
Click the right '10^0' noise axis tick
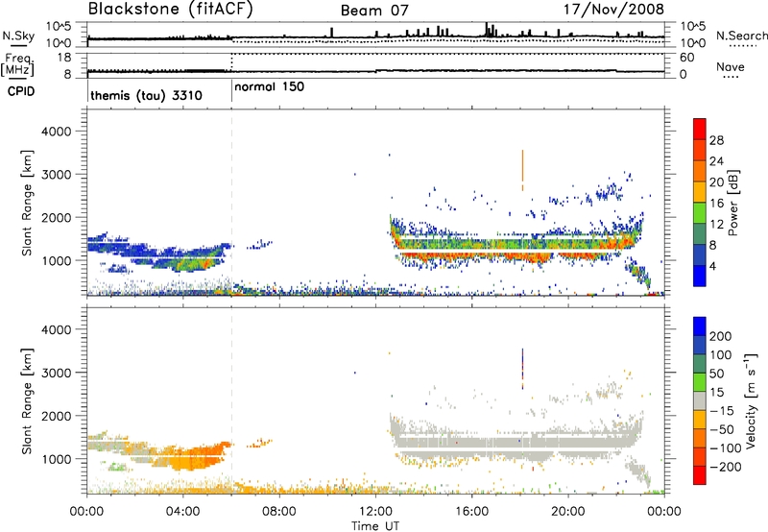pyautogui.click(x=693, y=43)
